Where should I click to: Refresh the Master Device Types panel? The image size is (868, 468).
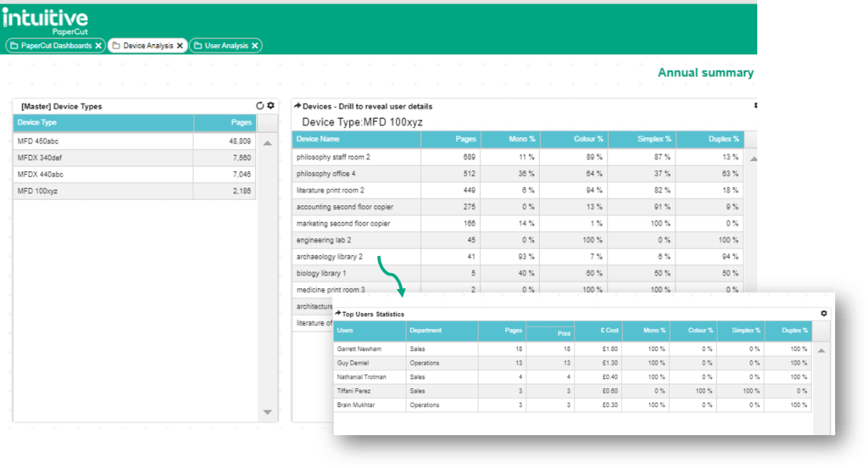point(259,105)
